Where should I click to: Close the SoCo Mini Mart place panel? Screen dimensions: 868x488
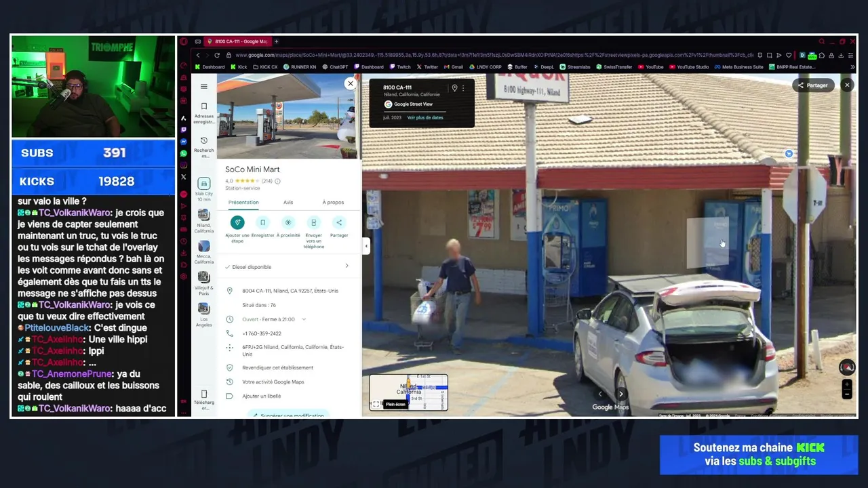point(350,83)
